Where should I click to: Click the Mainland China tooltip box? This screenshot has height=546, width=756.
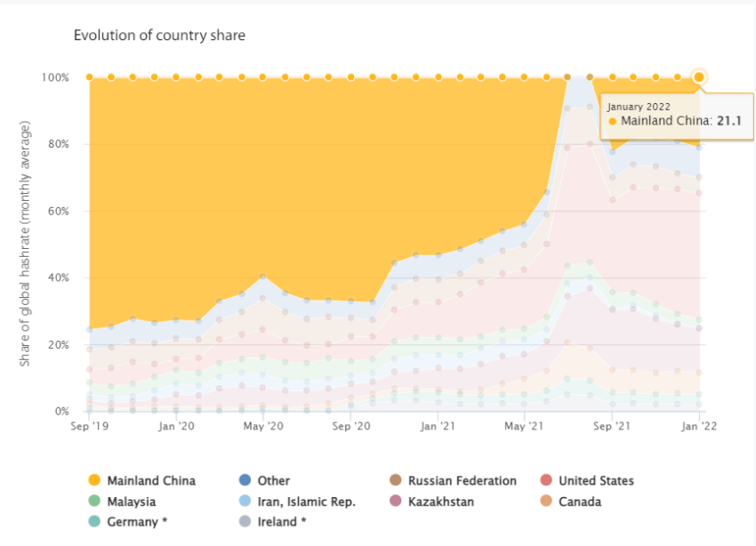[x=677, y=116]
